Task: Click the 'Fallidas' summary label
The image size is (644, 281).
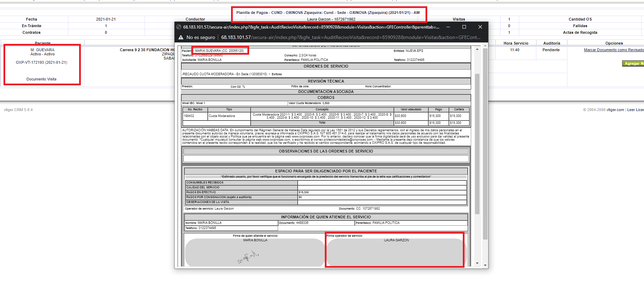Action: pos(580,26)
